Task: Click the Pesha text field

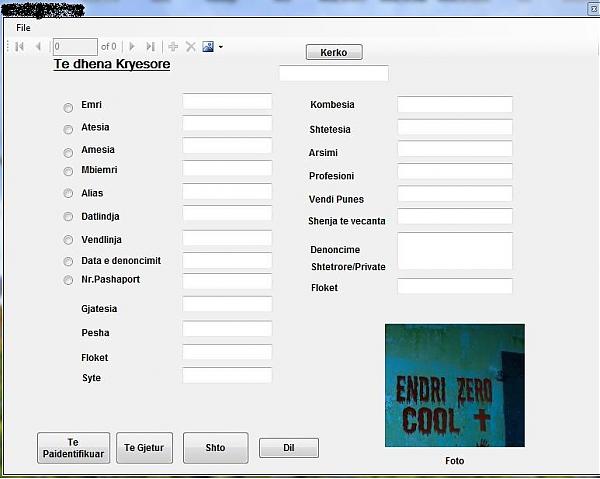Action: tap(227, 329)
